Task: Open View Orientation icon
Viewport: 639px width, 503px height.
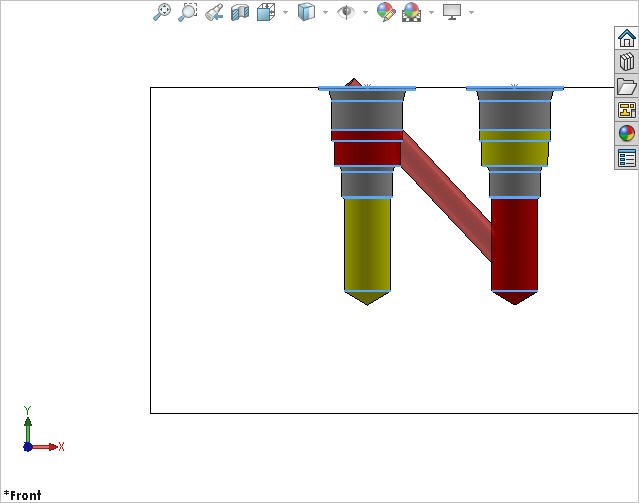Action: (x=266, y=12)
